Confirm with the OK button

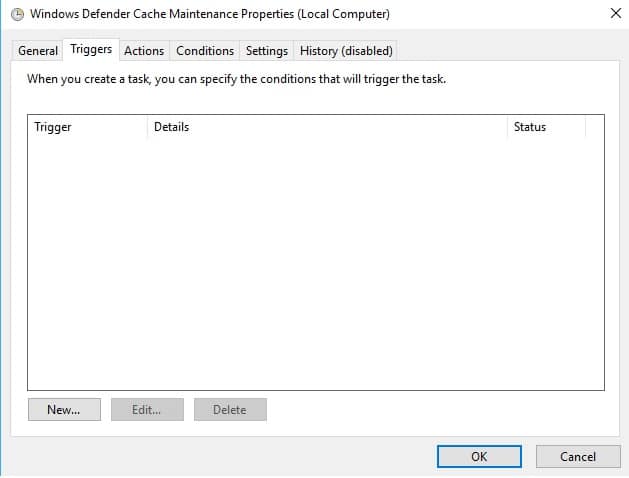click(x=479, y=456)
